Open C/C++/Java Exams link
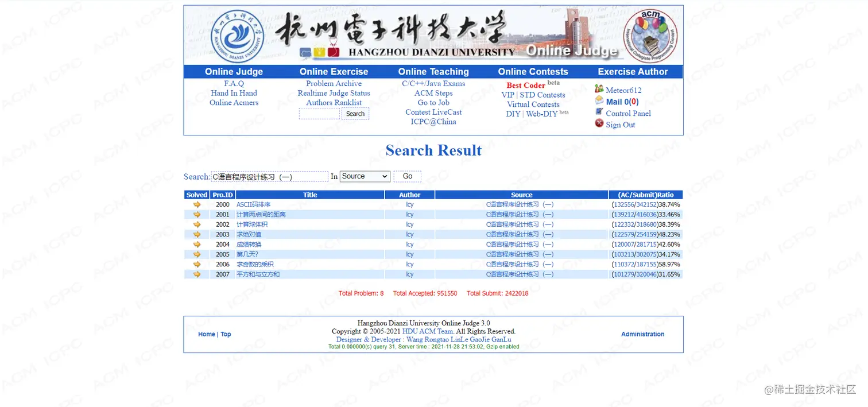 tap(433, 83)
